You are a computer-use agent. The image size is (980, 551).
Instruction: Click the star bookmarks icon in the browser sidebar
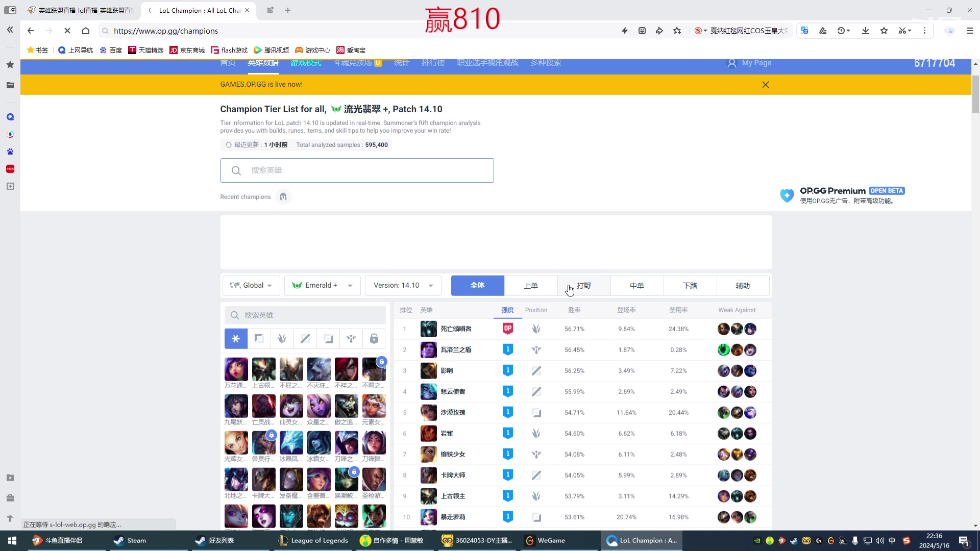10,65
